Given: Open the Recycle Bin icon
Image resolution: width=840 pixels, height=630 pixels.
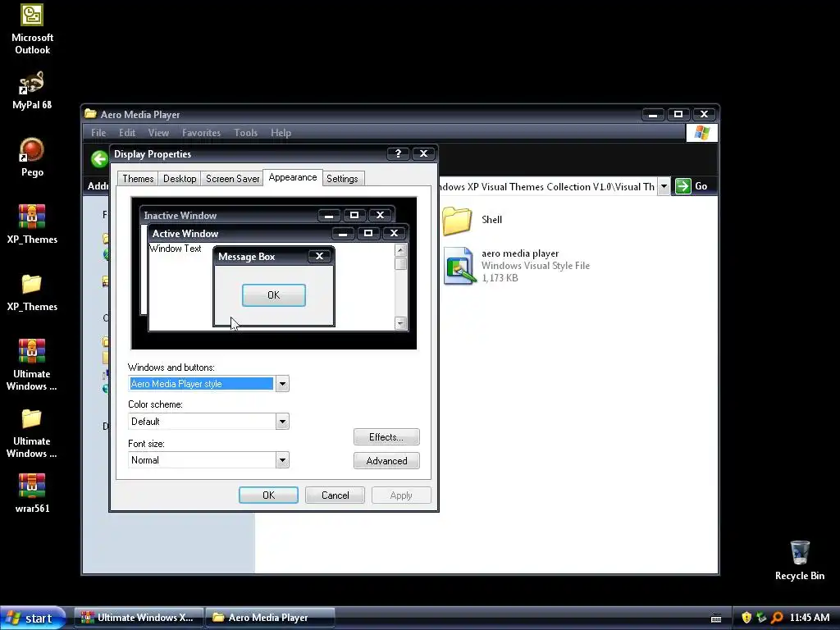Looking at the screenshot, I should [x=800, y=553].
